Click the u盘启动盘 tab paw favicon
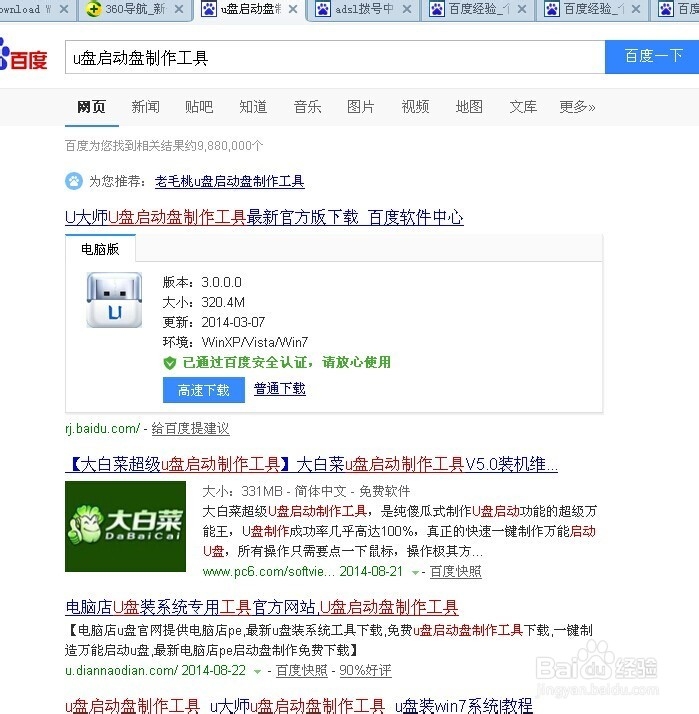The width and height of the screenshot is (699, 714). coord(209,9)
